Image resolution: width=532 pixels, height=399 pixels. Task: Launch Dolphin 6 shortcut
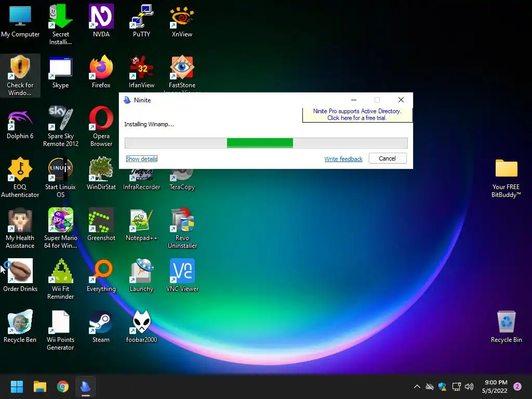click(20, 123)
